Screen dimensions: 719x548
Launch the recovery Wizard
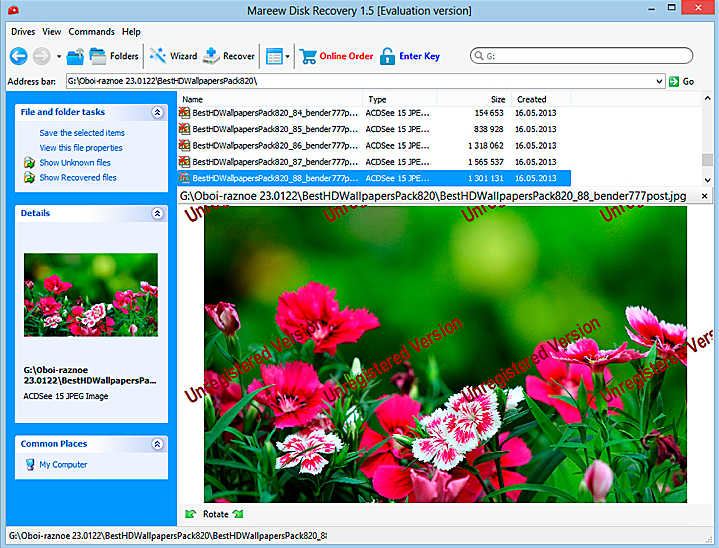click(x=173, y=56)
